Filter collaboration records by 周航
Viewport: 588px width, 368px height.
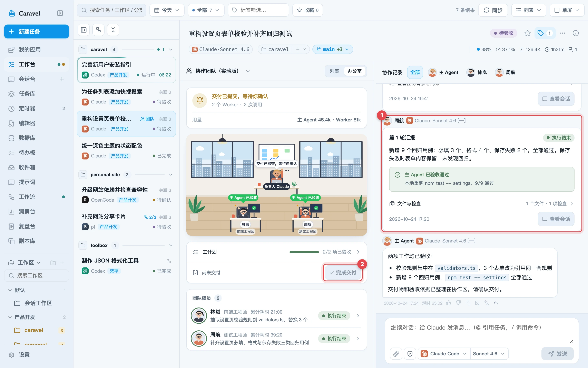coord(505,72)
